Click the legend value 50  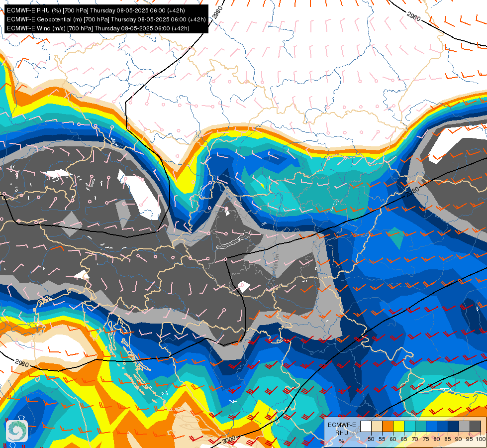[371, 439]
